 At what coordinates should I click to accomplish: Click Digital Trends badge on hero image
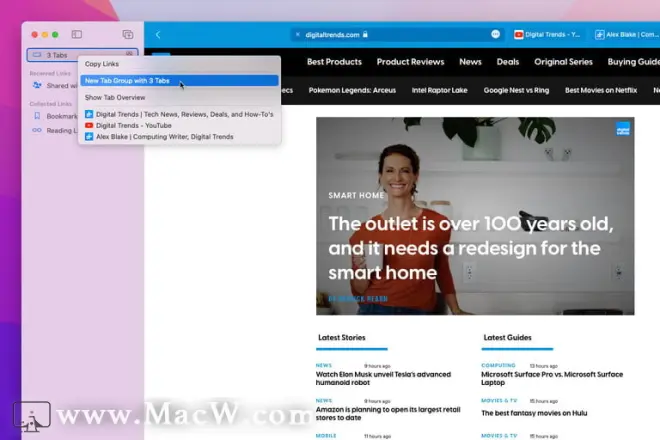[x=623, y=129]
